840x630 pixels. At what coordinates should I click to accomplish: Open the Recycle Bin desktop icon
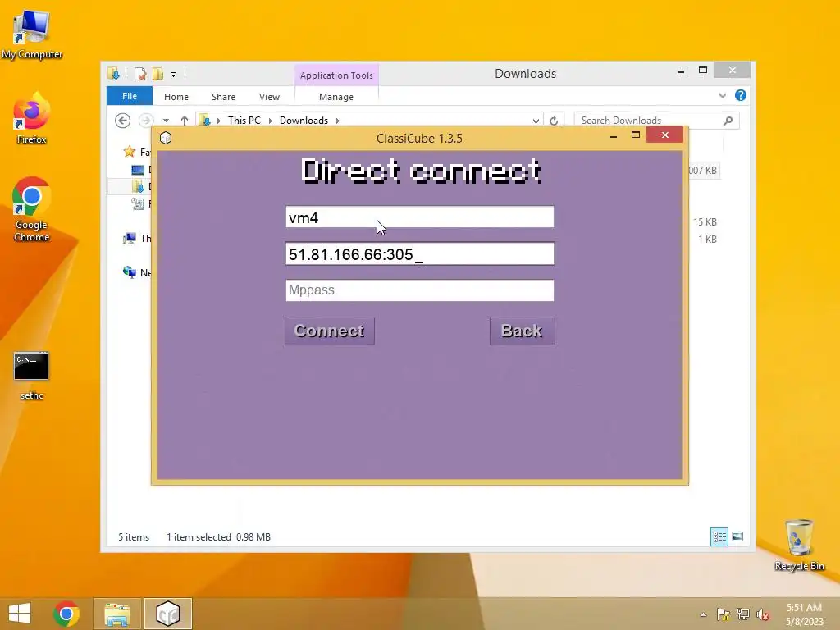click(799, 546)
